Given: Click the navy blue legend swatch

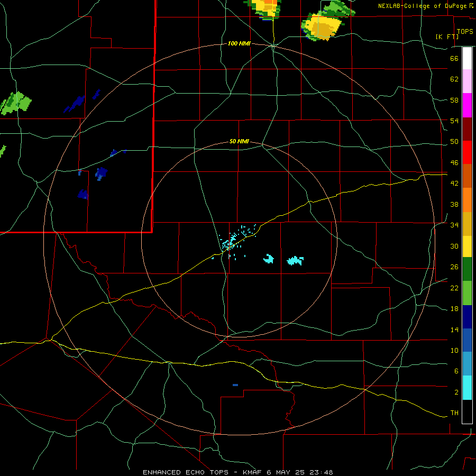Looking at the screenshot, I should click(x=467, y=317).
